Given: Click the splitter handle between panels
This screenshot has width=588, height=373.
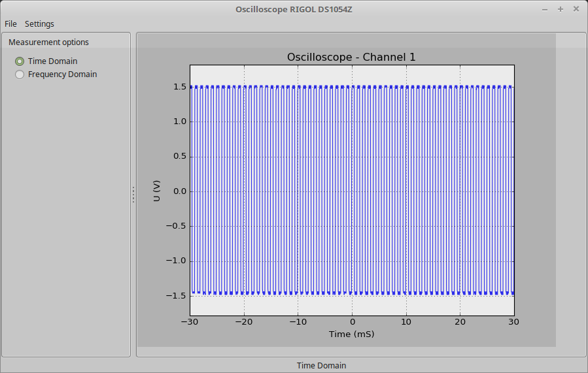Looking at the screenshot, I should coord(133,195).
